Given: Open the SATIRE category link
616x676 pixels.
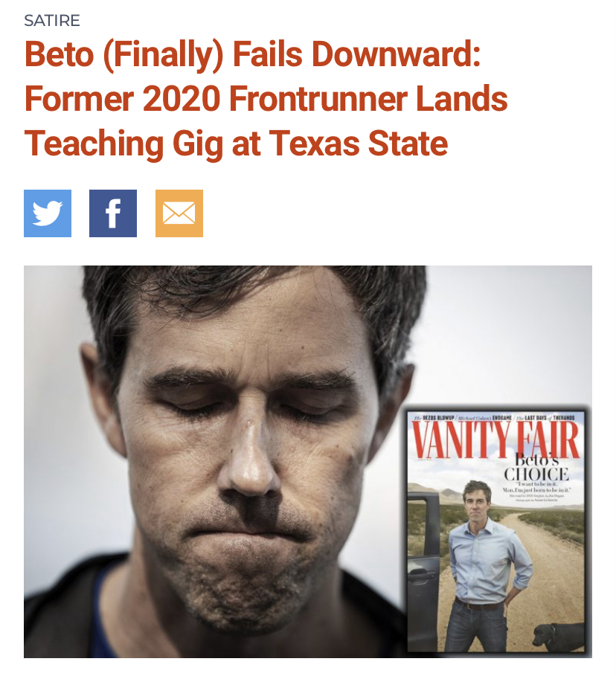Looking at the screenshot, I should [x=52, y=21].
